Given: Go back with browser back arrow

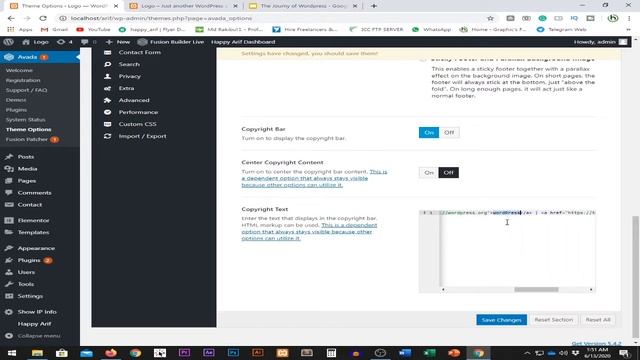Looking at the screenshot, I should pyautogui.click(x=11, y=18).
